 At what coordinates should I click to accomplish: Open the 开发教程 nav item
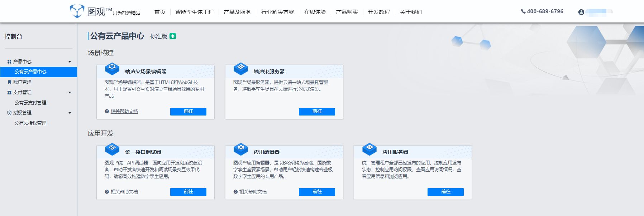point(379,12)
